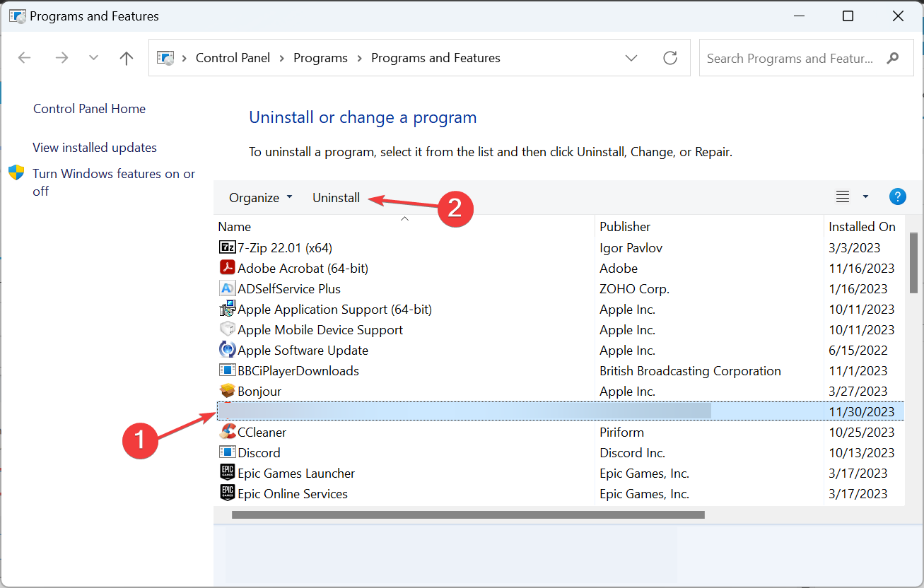The image size is (924, 588).
Task: Select the Bonjour program name
Action: pos(259,391)
